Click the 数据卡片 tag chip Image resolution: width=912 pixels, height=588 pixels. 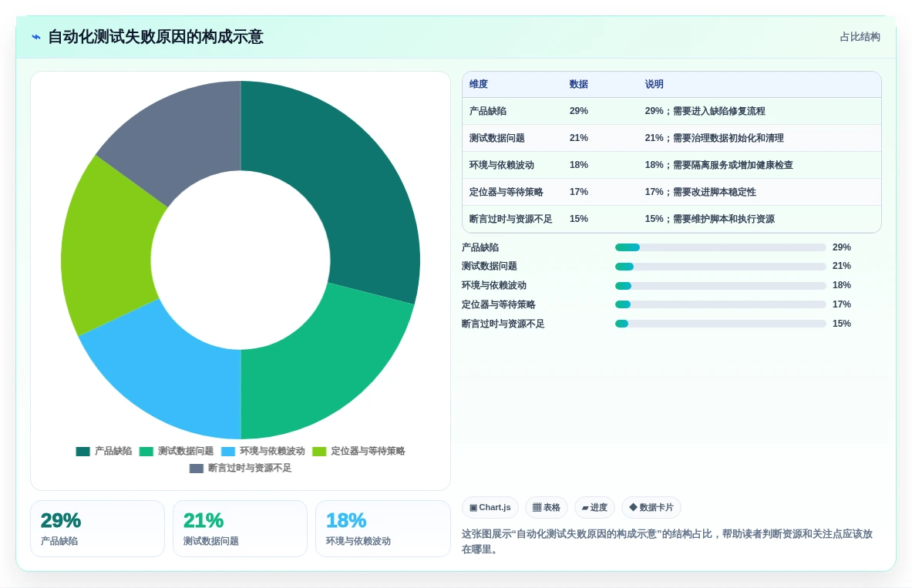[x=651, y=508]
